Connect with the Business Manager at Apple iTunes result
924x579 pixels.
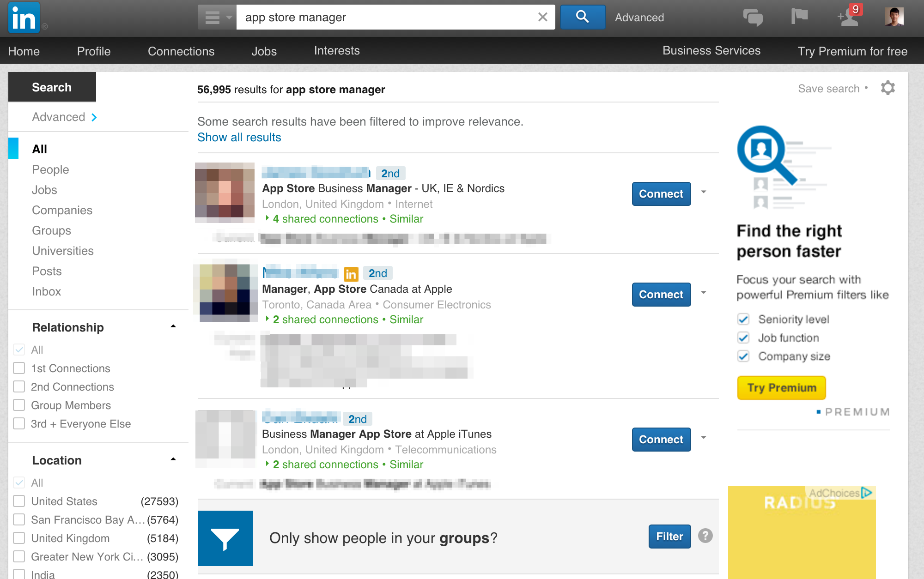pyautogui.click(x=661, y=440)
